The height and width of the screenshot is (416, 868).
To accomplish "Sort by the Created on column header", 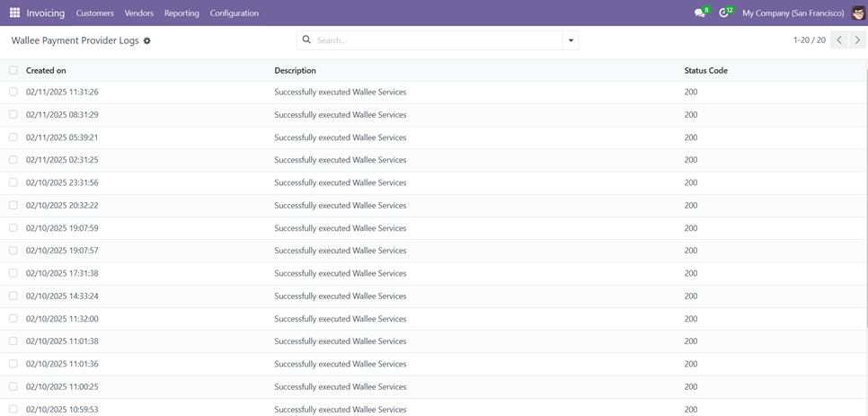I will [46, 70].
